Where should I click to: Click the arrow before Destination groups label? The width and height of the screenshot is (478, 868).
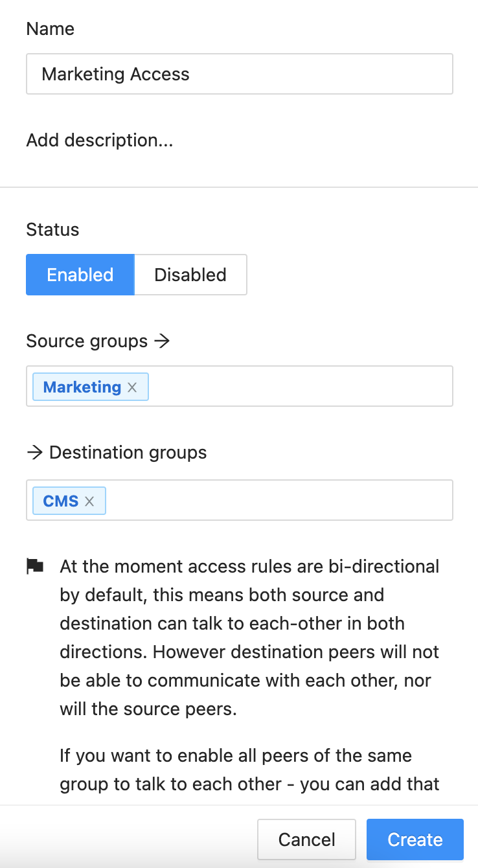tap(34, 452)
